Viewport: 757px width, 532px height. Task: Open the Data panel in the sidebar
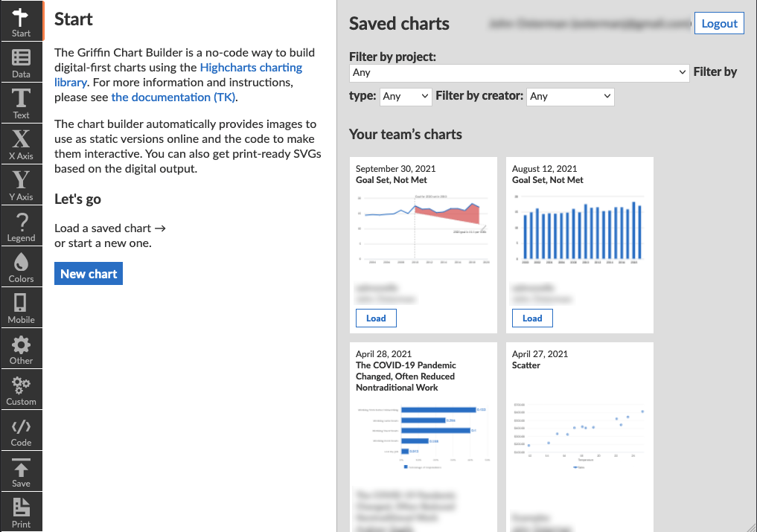(21, 62)
